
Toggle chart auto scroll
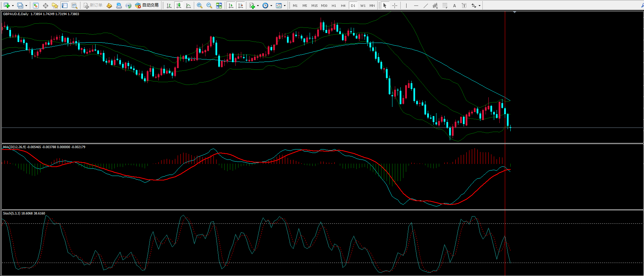[231, 5]
